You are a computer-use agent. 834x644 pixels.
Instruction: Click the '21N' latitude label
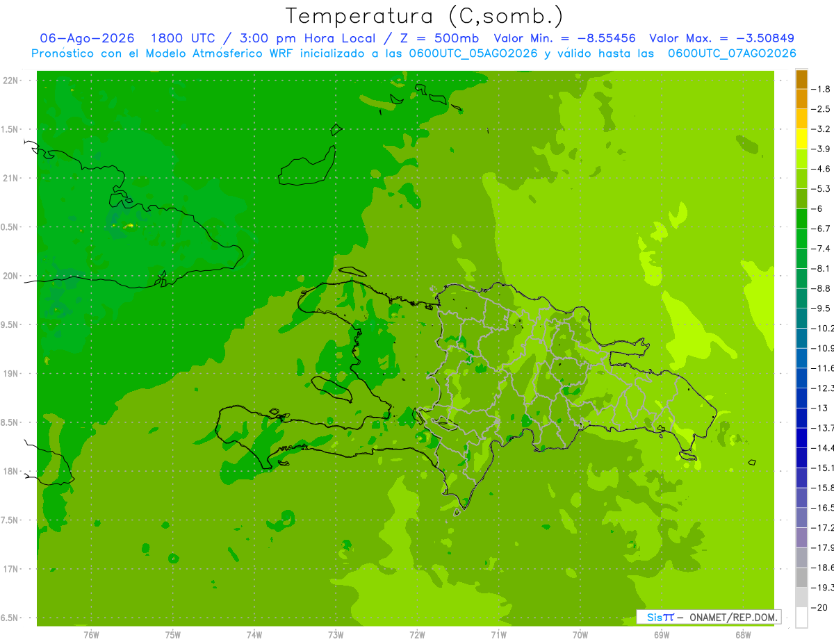[12, 178]
